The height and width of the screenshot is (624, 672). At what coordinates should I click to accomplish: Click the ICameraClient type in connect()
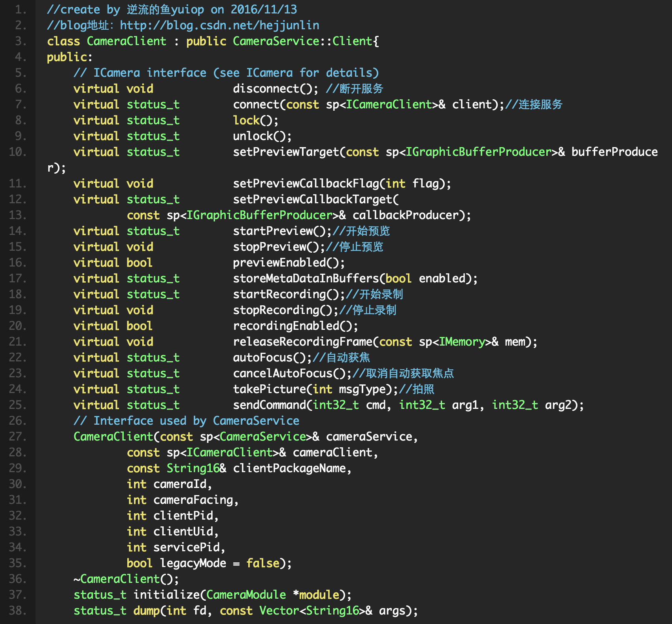[389, 104]
